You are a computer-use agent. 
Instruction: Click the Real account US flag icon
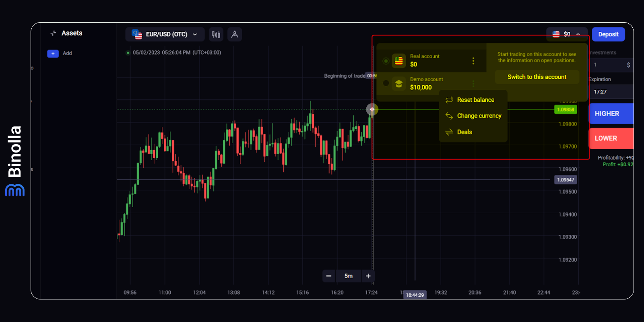[x=398, y=61]
